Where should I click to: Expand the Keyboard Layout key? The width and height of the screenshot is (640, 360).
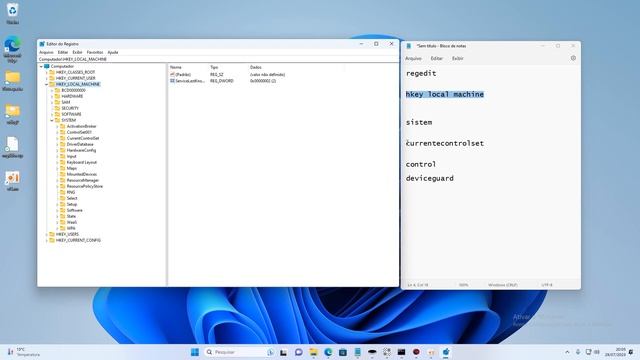click(57, 162)
